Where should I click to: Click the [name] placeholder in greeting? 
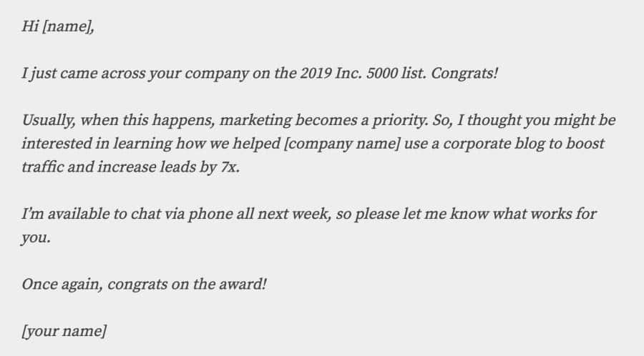[68, 26]
